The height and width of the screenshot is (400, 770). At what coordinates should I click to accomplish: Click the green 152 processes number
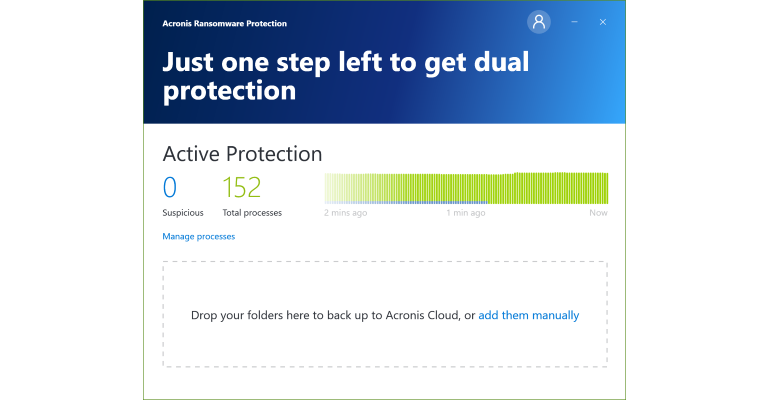pos(241,187)
